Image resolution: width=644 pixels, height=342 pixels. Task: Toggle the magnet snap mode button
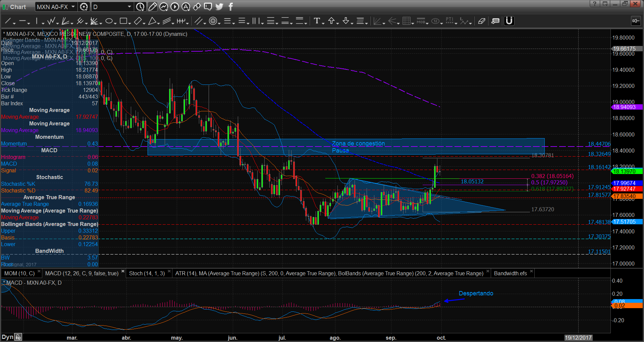[x=509, y=21]
